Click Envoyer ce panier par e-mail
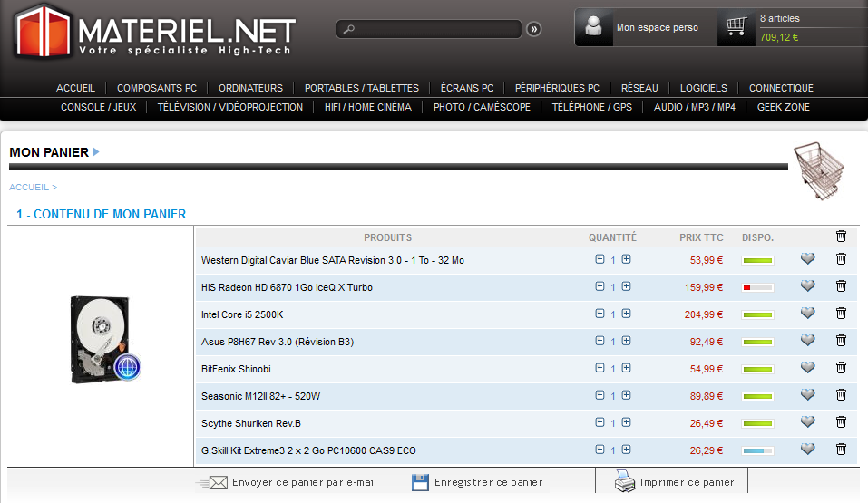 coord(303,482)
